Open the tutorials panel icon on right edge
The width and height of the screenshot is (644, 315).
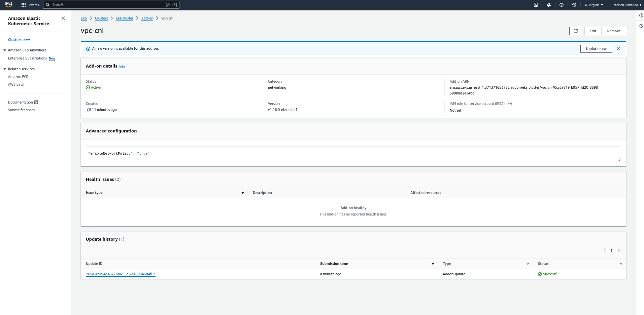coord(641,26)
